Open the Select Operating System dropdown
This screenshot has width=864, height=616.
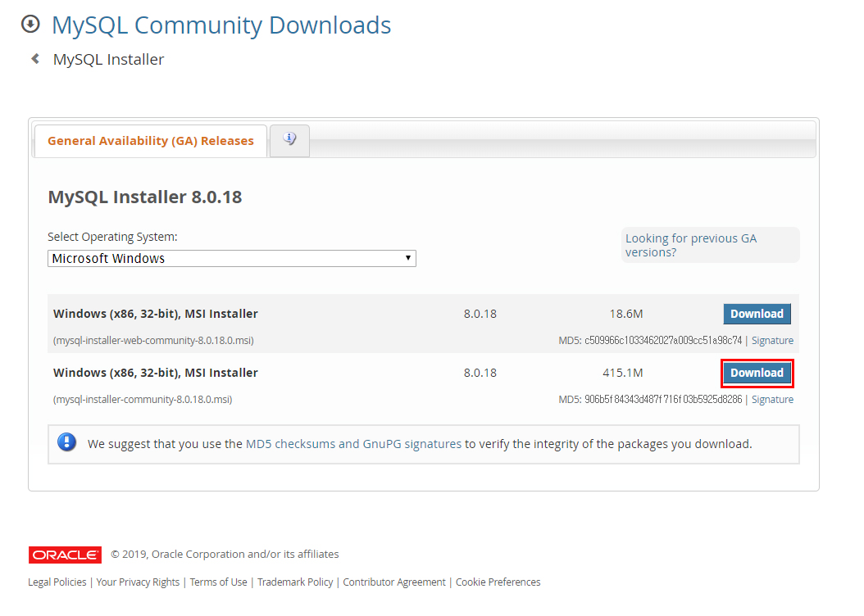pyautogui.click(x=231, y=258)
